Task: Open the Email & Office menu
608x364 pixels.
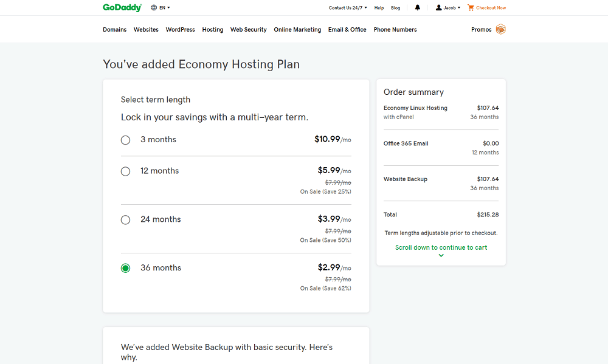Action: pos(347,29)
